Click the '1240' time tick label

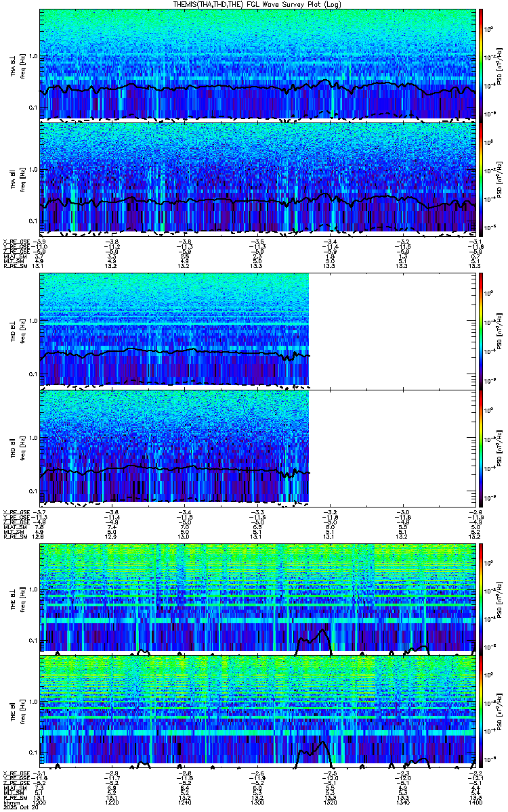pos(184,802)
